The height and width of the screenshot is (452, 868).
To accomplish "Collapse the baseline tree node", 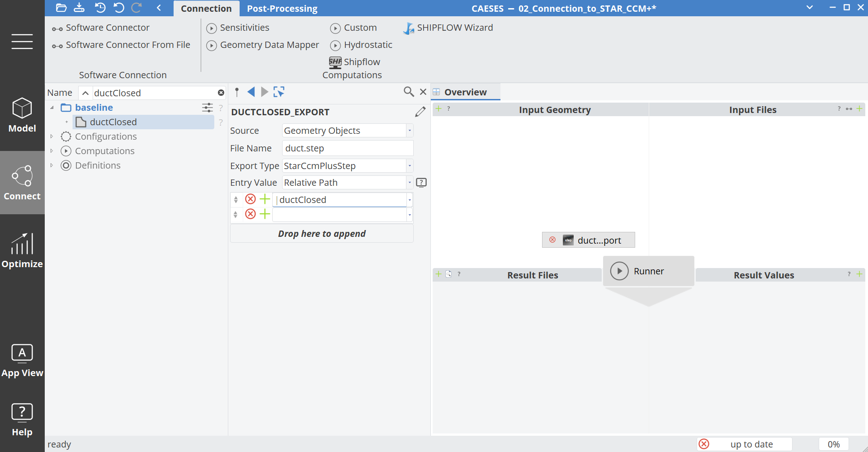I will [x=52, y=108].
